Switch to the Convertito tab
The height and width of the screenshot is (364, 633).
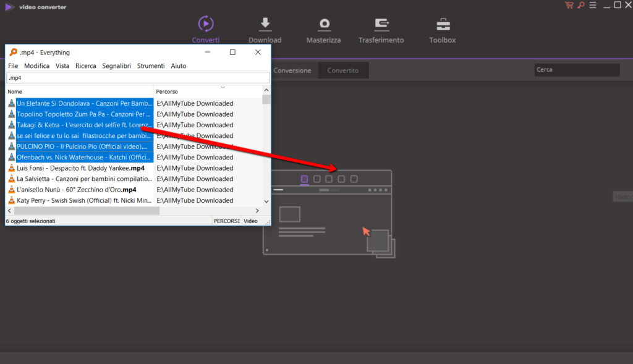[x=342, y=70]
